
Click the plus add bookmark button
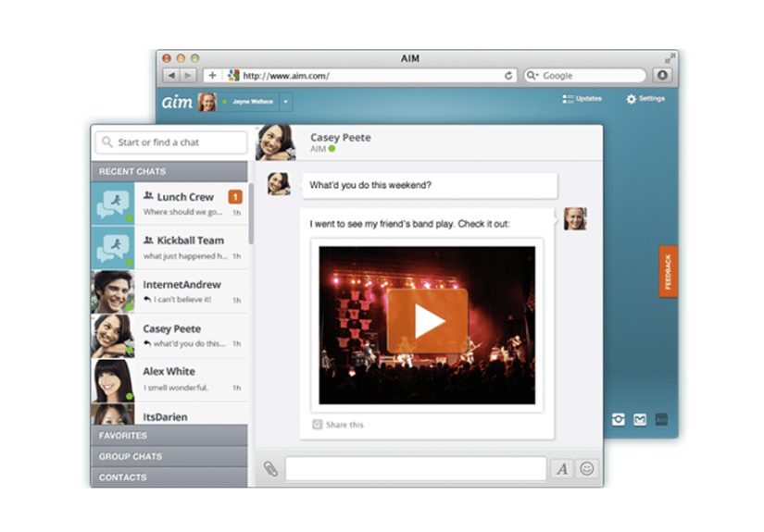tap(212, 76)
